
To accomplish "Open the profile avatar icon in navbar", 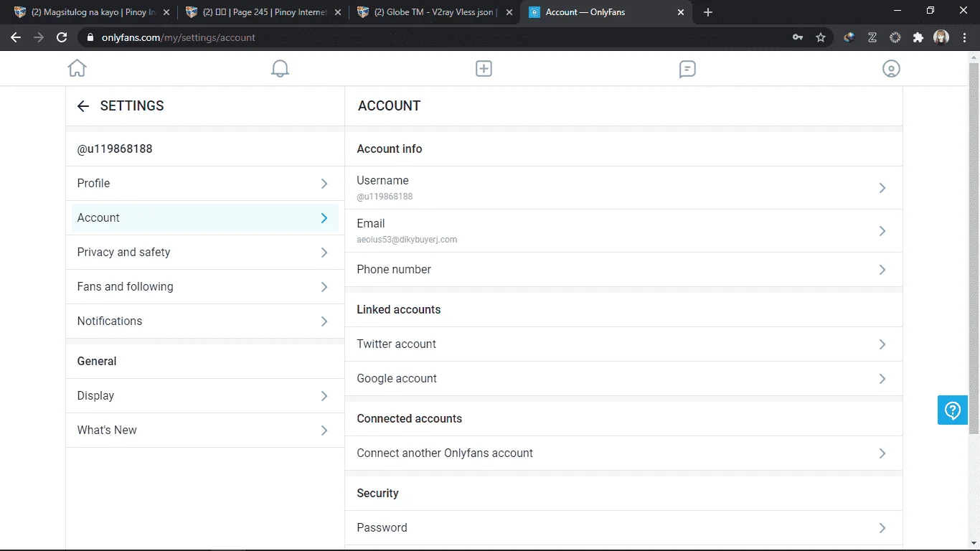I will 891,68.
